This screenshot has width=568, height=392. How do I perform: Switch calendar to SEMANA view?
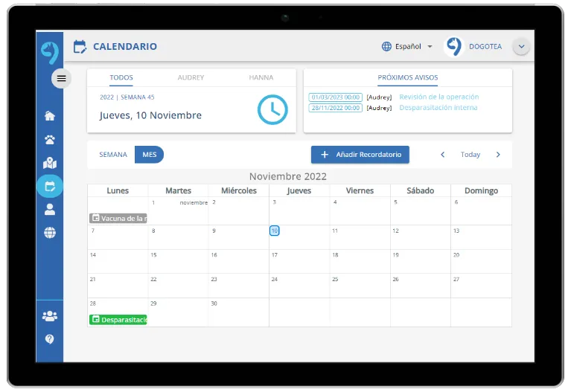(x=113, y=155)
